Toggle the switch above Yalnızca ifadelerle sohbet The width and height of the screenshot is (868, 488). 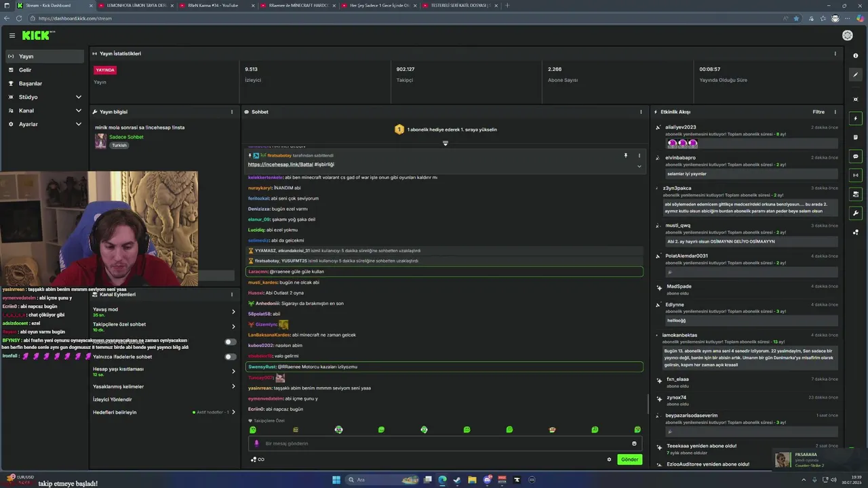[x=231, y=342]
